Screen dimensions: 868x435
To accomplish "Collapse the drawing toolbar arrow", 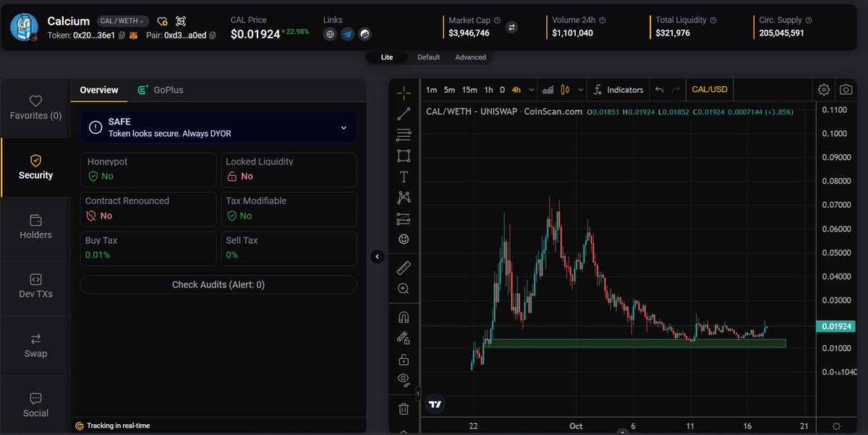I will tap(417, 394).
